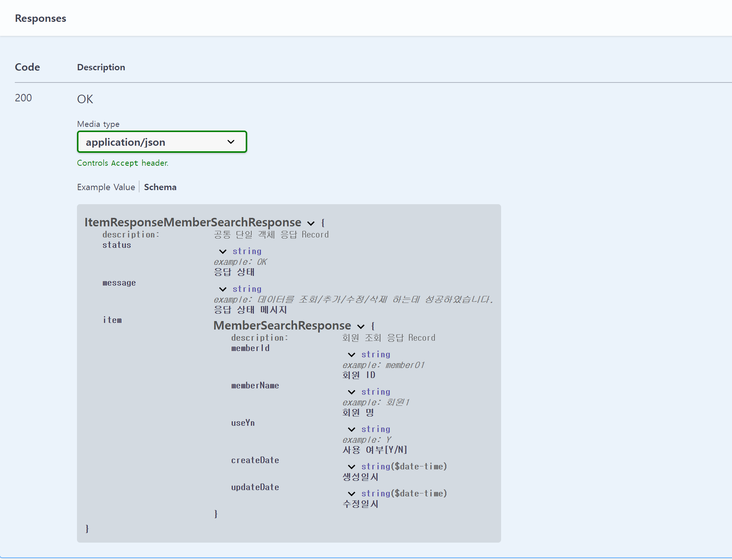Click the string type label for message

tap(247, 289)
